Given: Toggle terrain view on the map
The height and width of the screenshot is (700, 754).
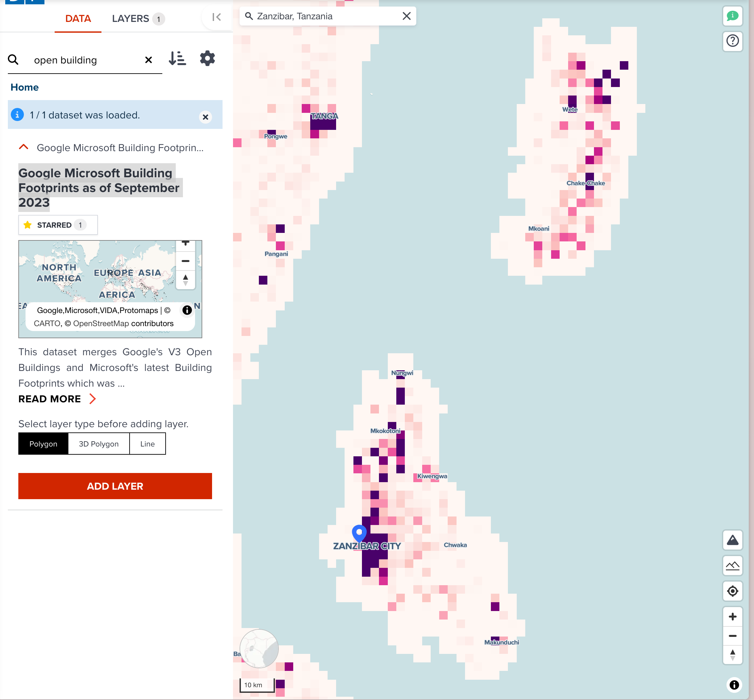Looking at the screenshot, I should [x=733, y=540].
